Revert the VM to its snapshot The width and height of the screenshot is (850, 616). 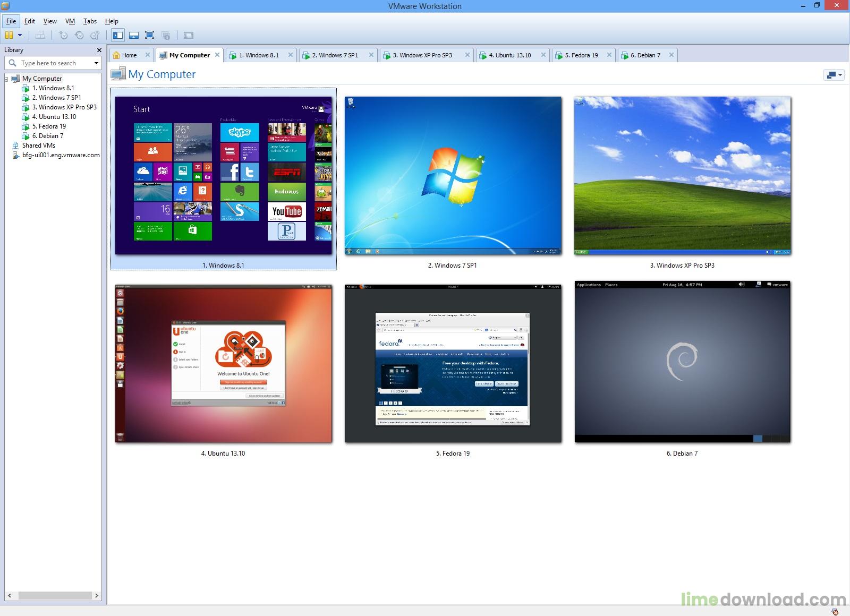click(80, 35)
